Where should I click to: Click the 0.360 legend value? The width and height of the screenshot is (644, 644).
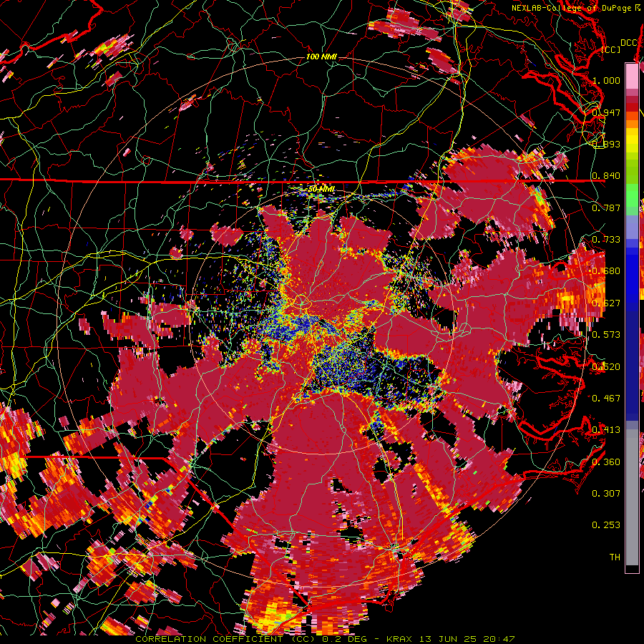tap(606, 462)
